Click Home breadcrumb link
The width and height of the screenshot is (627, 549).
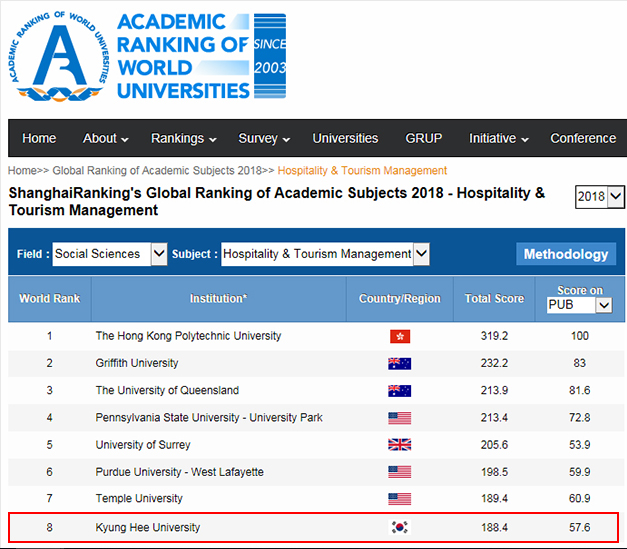22,171
